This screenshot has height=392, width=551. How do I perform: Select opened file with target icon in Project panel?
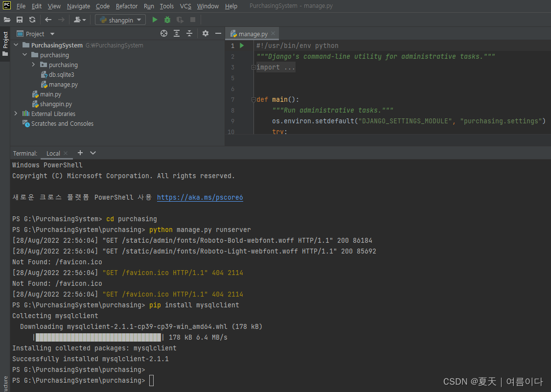pyautogui.click(x=163, y=33)
